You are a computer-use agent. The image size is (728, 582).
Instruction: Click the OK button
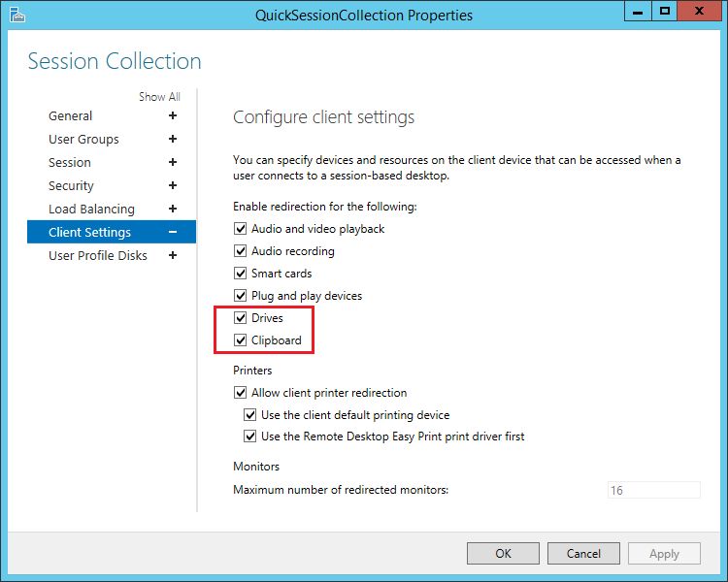pos(503,553)
